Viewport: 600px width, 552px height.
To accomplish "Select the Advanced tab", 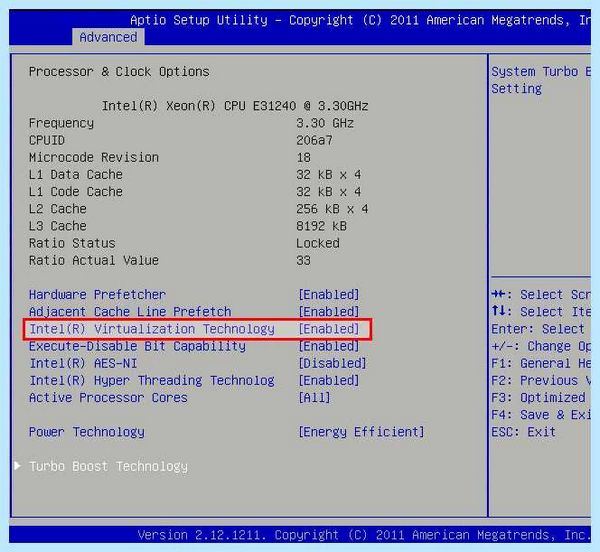I will [108, 37].
